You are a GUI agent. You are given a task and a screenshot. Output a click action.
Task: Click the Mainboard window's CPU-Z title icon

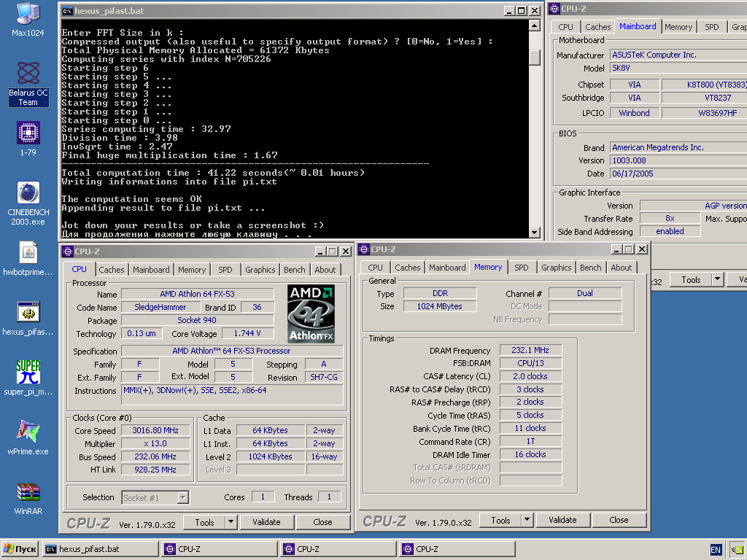pyautogui.click(x=554, y=9)
